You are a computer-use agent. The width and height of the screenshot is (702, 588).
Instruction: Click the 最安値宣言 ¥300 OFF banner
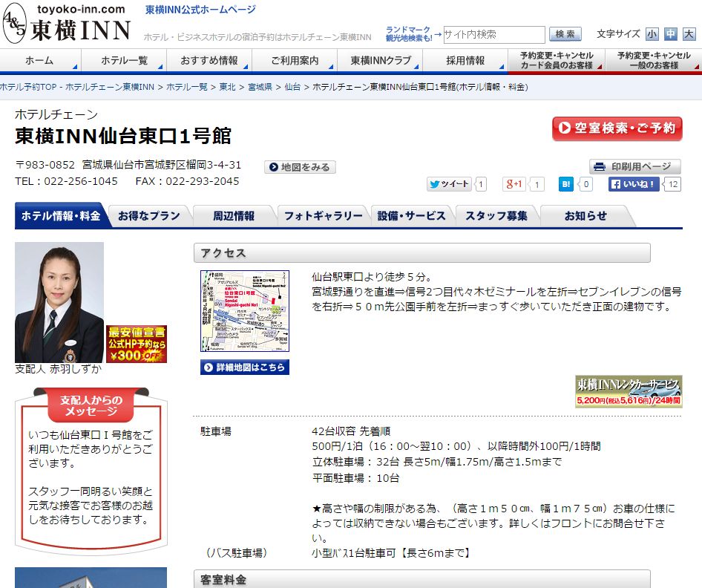point(137,344)
